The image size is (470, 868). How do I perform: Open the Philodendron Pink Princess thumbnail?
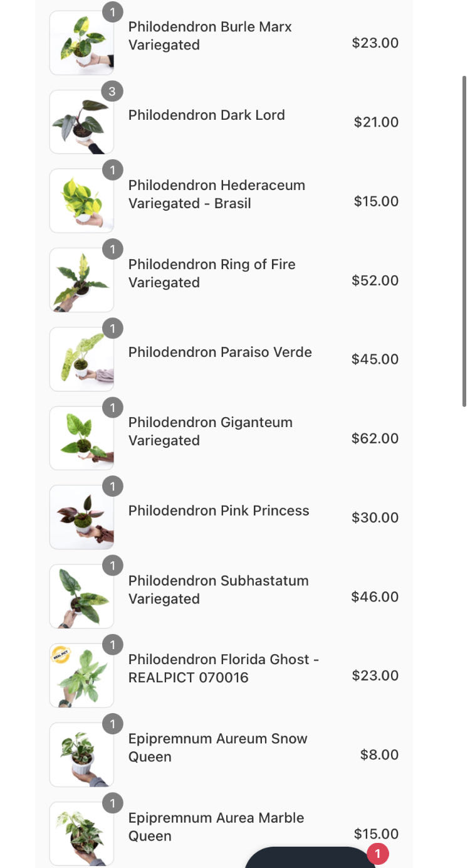pos(81,517)
